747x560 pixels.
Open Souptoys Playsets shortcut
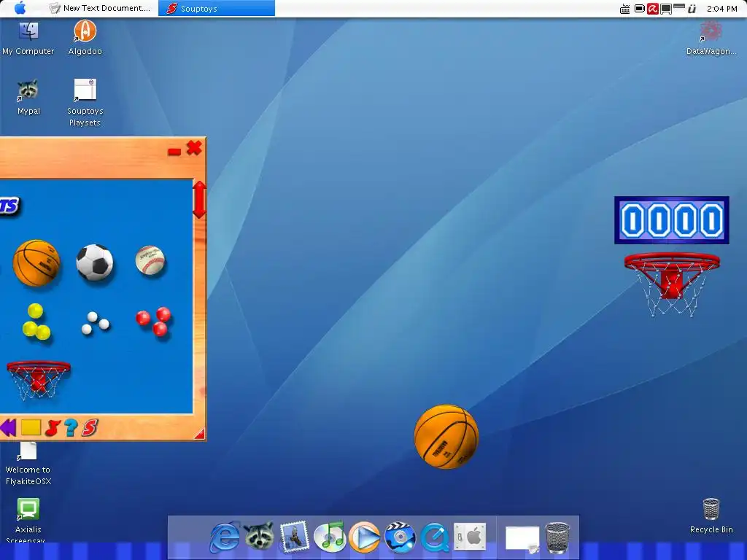coord(85,103)
